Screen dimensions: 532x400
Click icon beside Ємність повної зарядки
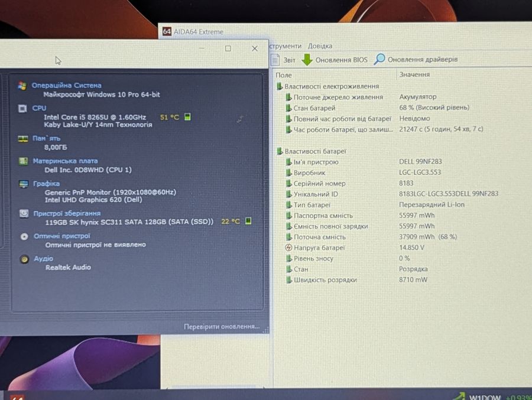[288, 226]
